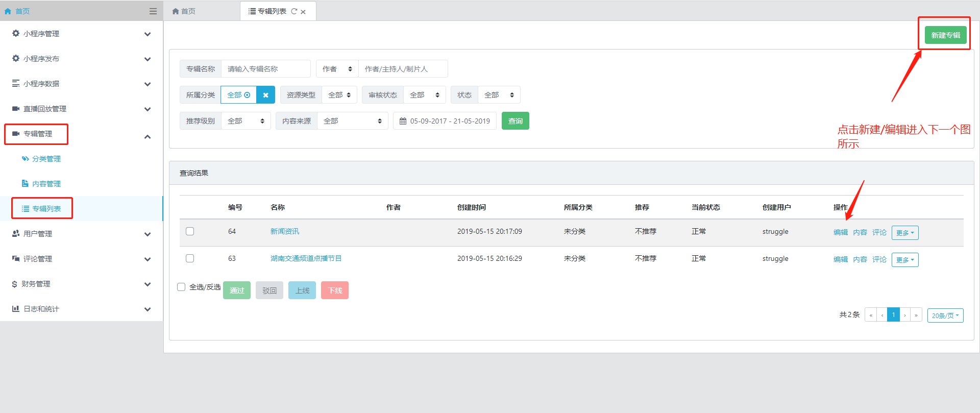Close the 专辑列表 tab with X icon
The width and height of the screenshot is (980, 413).
(303, 12)
